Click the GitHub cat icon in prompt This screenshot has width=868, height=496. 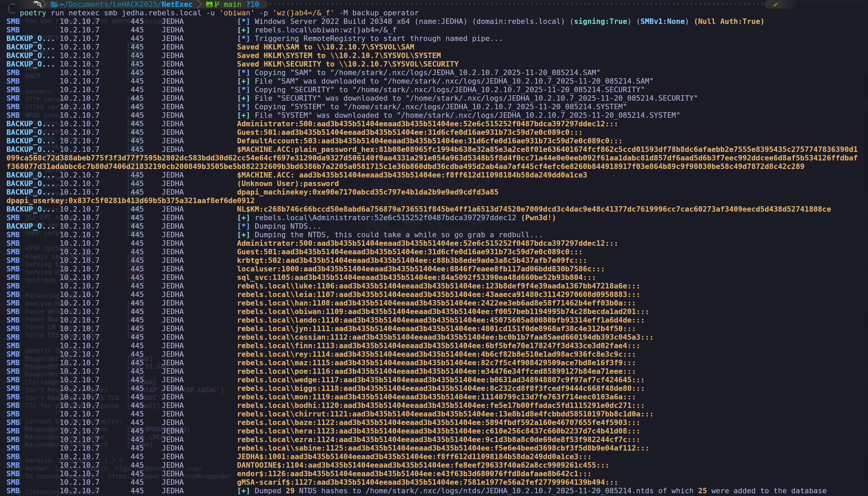pyautogui.click(x=209, y=4)
